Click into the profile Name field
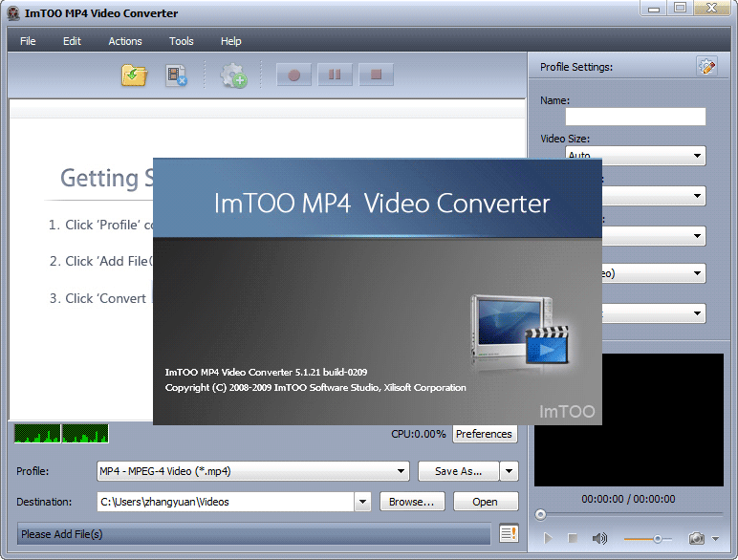 (x=636, y=117)
